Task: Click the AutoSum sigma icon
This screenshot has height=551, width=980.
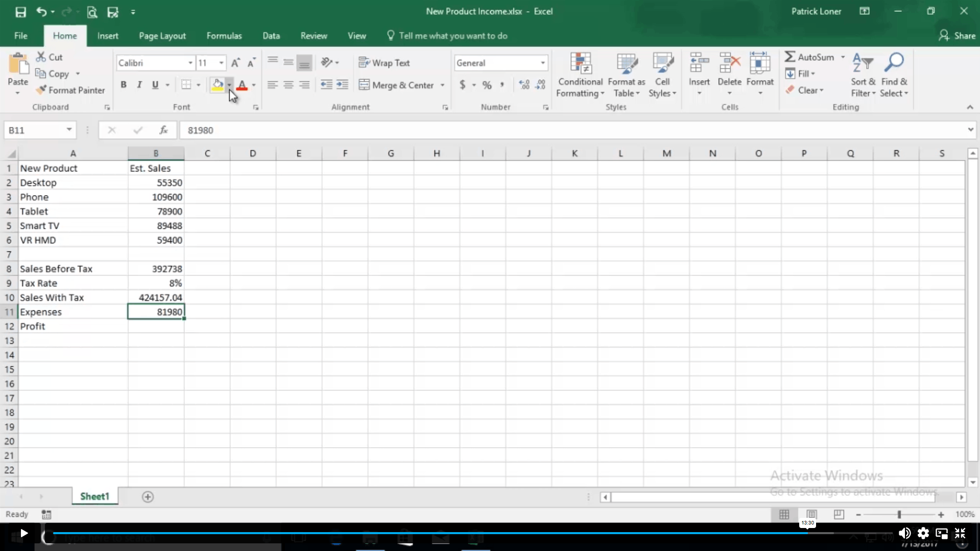Action: point(790,57)
